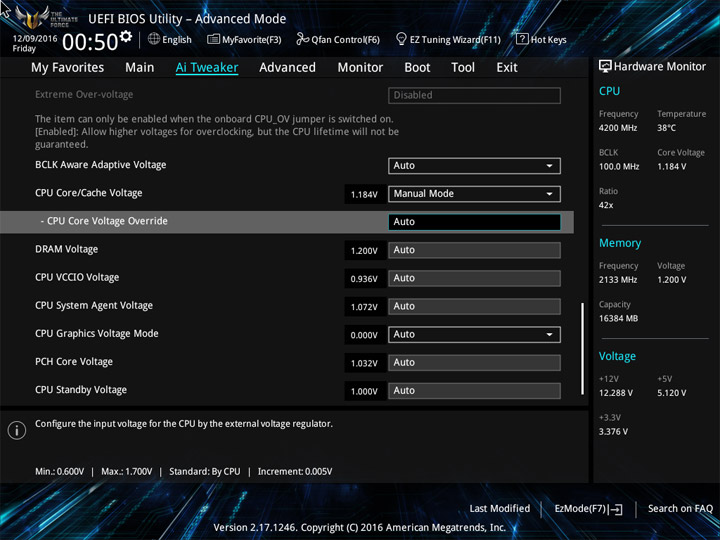Screen dimensions: 720x540
Task: Click the globe language icon
Action: pos(154,39)
